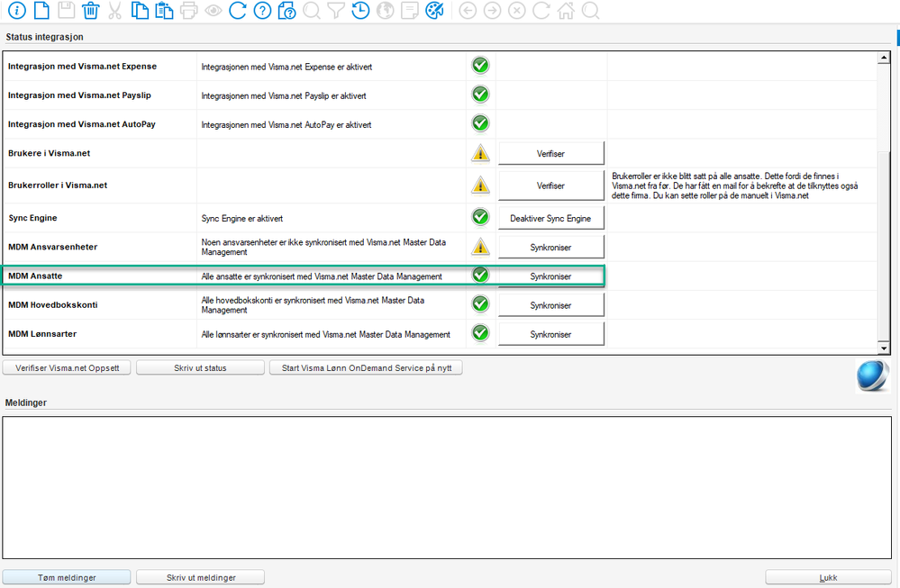900x588 pixels.
Task: Click the Skriv ut status button
Action: (x=200, y=367)
